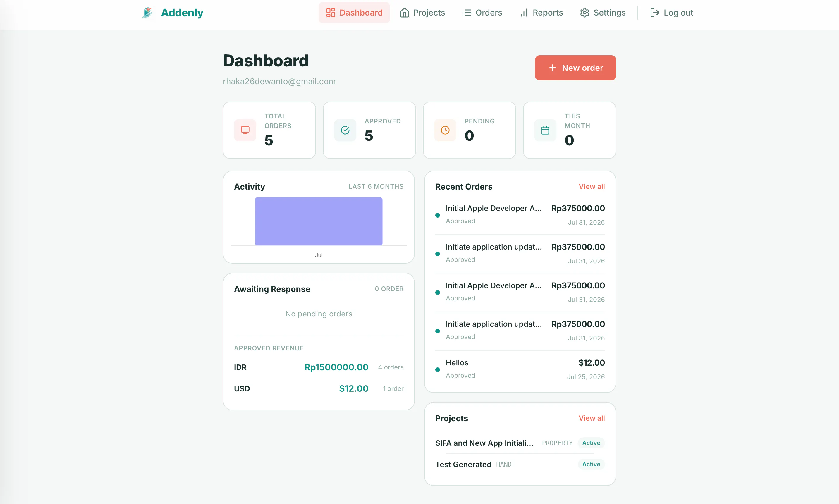Click the Dashboard page heading
This screenshot has width=839, height=504.
[x=266, y=61]
